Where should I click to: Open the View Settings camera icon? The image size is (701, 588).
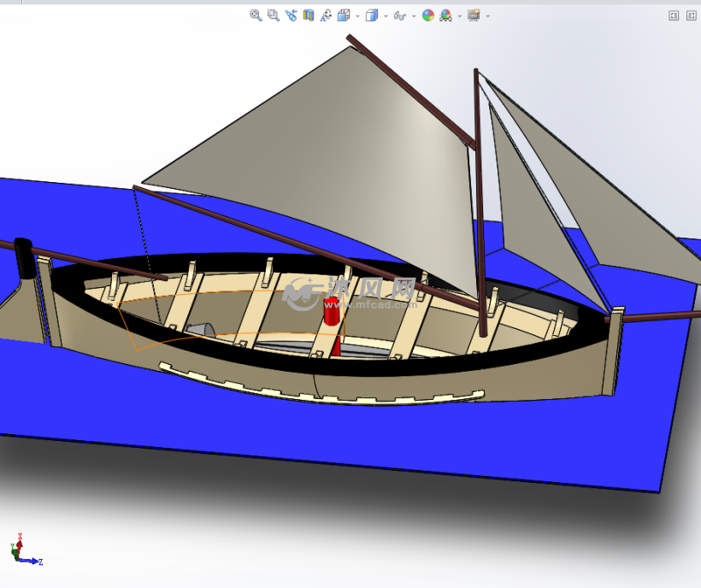(475, 15)
